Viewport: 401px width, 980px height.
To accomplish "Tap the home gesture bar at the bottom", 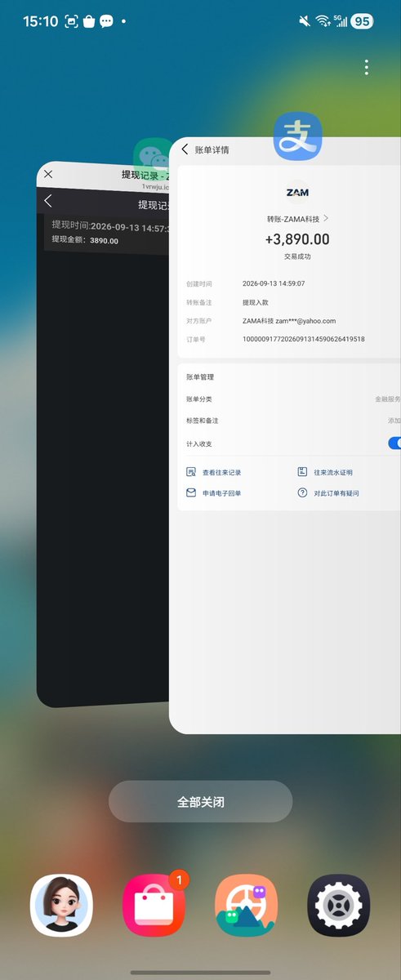I will (200, 972).
